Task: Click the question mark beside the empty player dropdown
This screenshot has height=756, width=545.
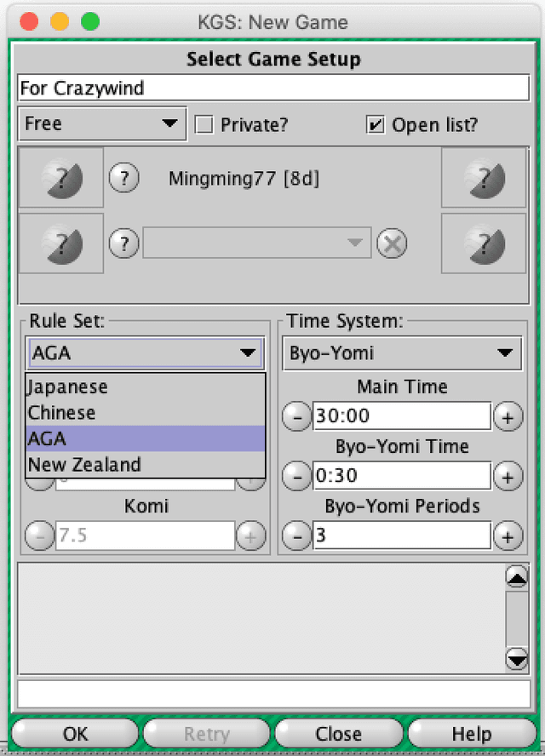Action: pos(124,243)
